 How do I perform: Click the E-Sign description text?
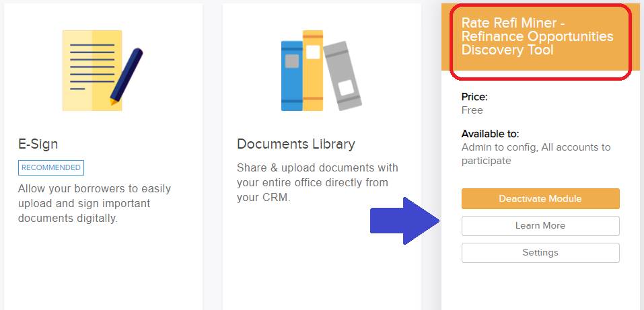tap(94, 204)
